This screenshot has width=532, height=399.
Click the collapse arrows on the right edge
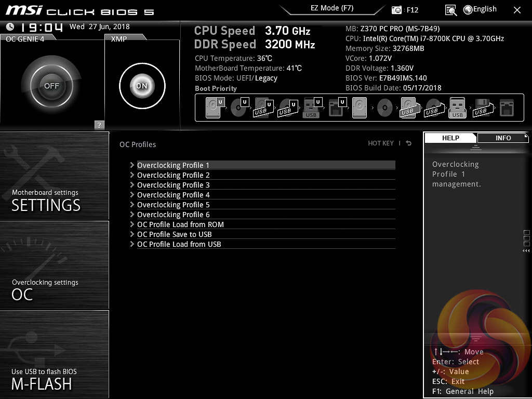coord(526,251)
